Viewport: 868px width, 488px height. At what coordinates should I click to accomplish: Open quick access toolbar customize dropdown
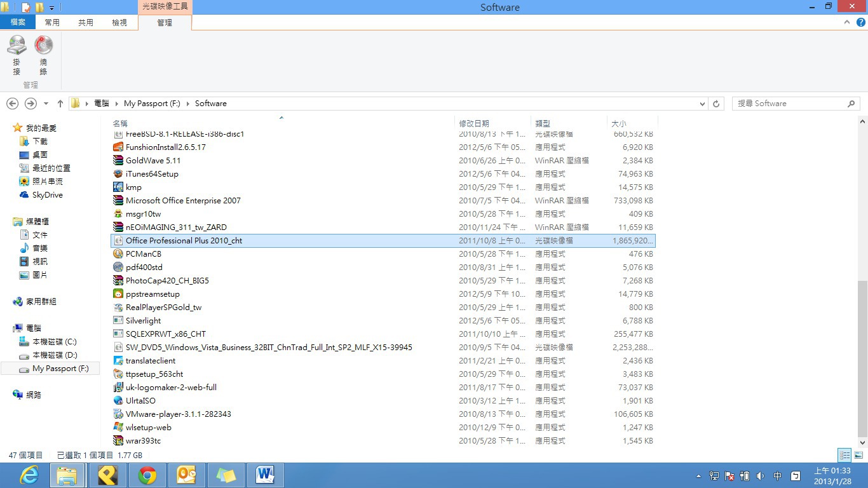click(x=51, y=8)
